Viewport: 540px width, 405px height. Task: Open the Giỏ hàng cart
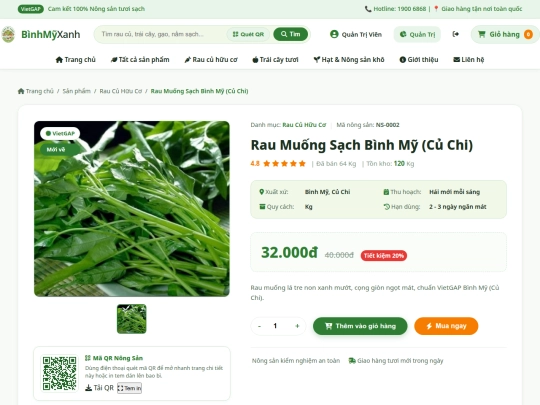click(x=505, y=34)
